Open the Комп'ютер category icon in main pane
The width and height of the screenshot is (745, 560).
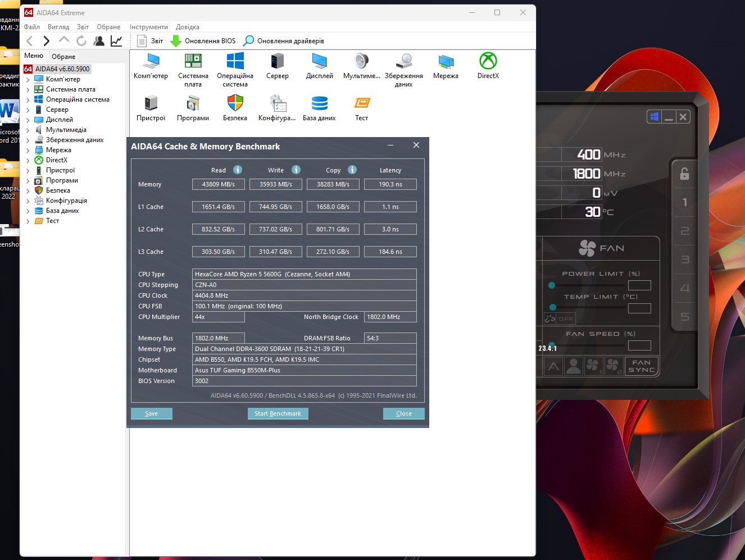[x=151, y=61]
